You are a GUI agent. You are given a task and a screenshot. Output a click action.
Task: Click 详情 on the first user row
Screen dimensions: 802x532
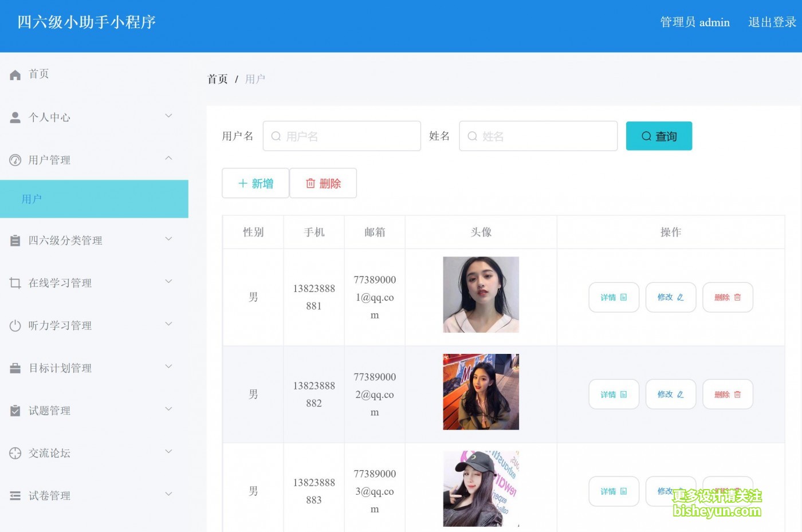coord(614,297)
